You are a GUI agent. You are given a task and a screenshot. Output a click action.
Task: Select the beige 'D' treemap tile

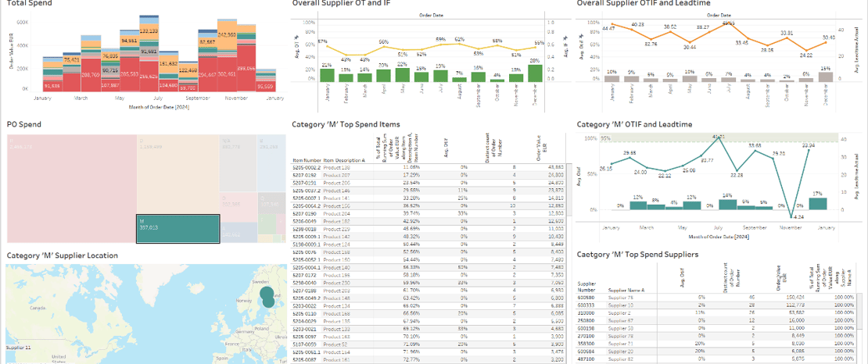tap(178, 174)
